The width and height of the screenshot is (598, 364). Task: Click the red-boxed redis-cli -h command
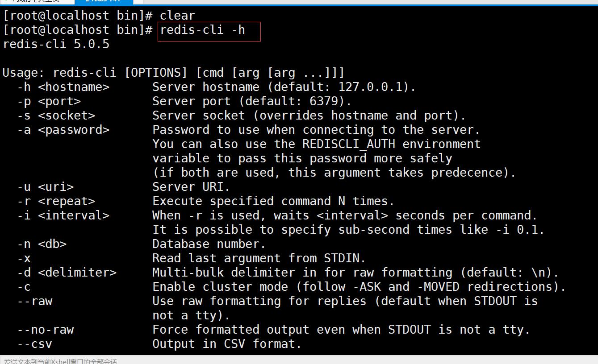point(202,30)
